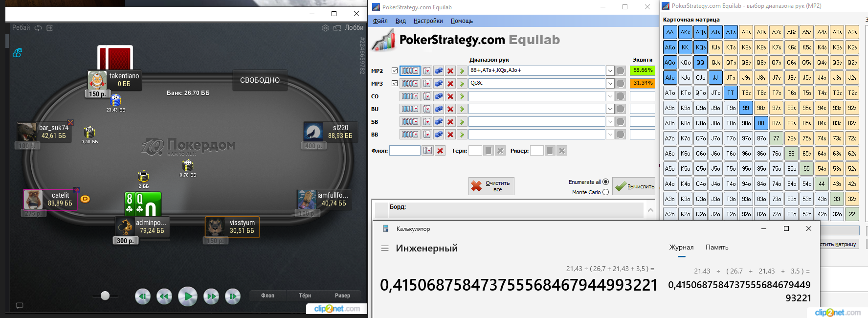
Task: Open the Помощь menu in Equilab
Action: click(462, 21)
